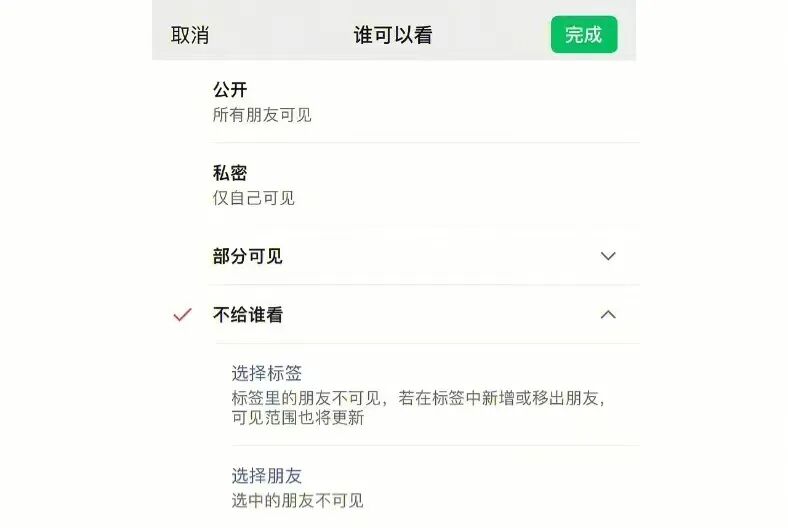The height and width of the screenshot is (528, 788).
Task: Click the 仅自己可见 subtitle
Action: [x=254, y=198]
